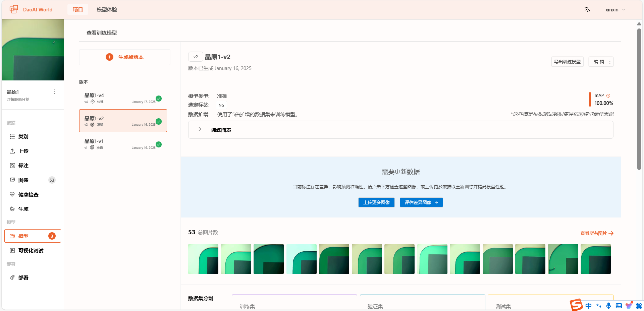Open 部署 in the sidebar
The height and width of the screenshot is (311, 644).
[33, 278]
